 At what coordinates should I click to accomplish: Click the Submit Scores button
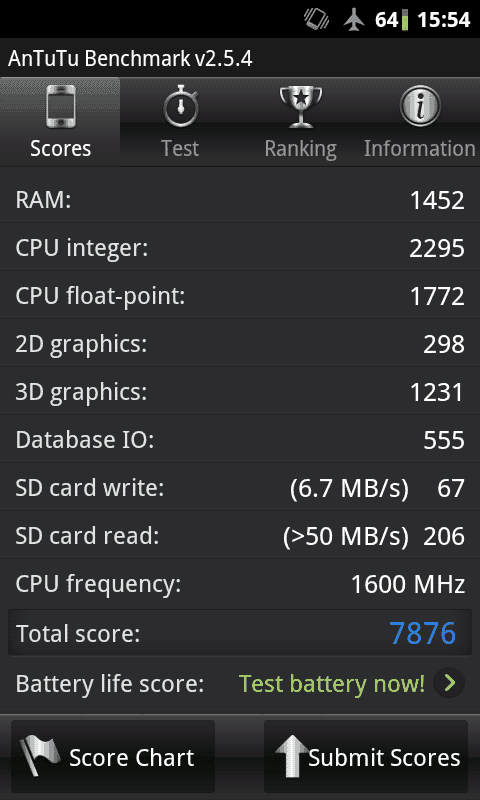point(366,756)
